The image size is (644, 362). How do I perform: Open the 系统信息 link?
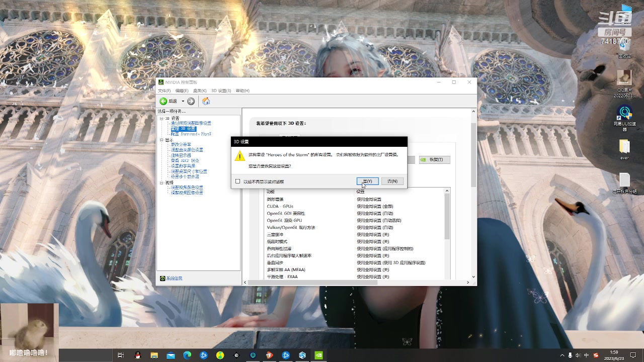tap(174, 278)
